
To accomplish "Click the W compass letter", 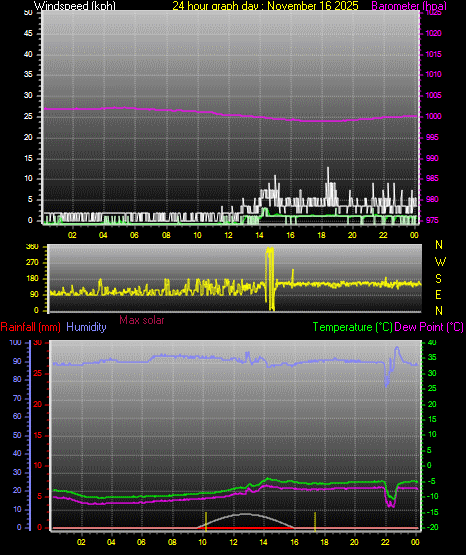I will click(440, 262).
